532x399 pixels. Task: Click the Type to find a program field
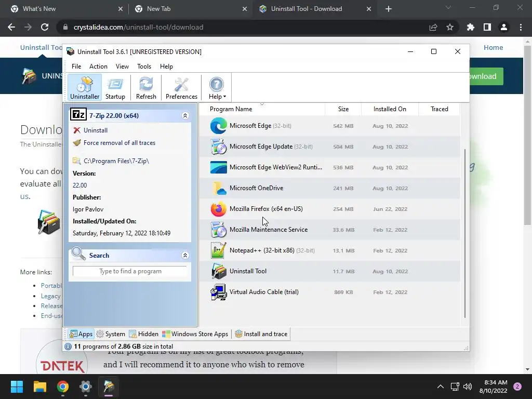click(130, 271)
